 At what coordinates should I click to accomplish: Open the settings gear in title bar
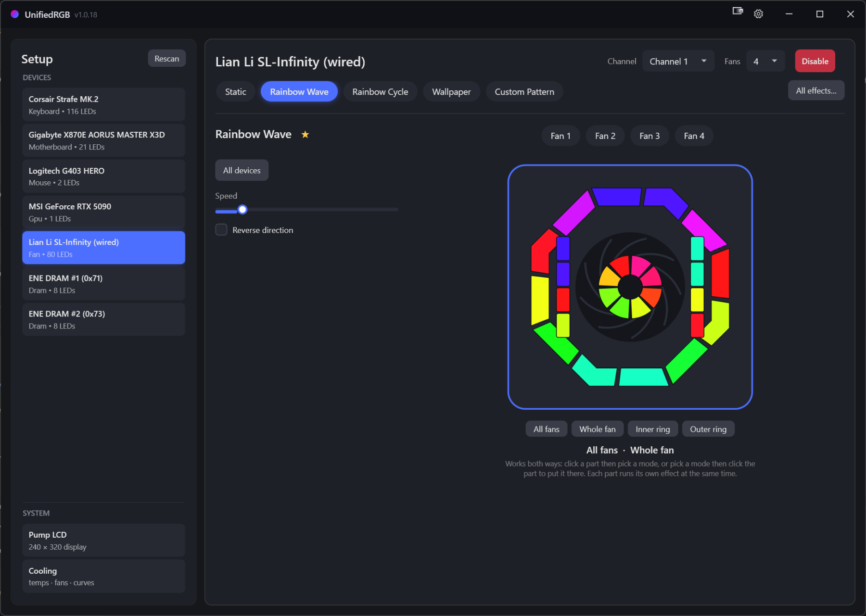pyautogui.click(x=758, y=14)
